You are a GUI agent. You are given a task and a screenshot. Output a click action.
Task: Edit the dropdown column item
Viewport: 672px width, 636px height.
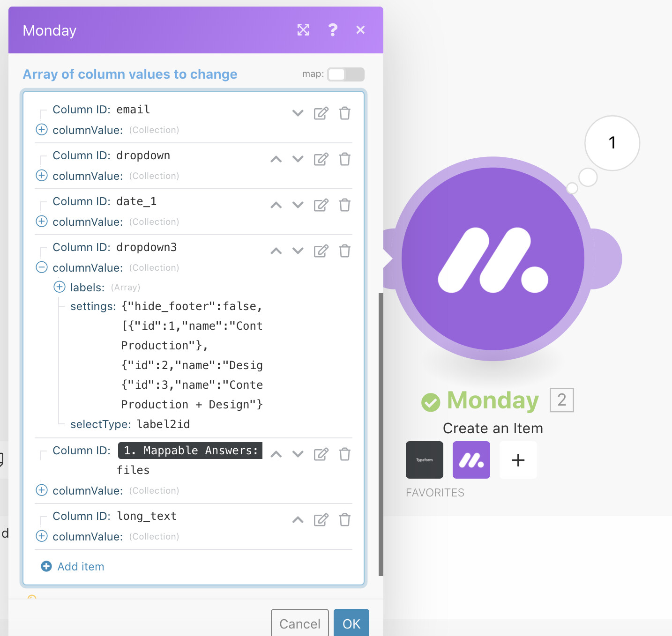pos(321,159)
